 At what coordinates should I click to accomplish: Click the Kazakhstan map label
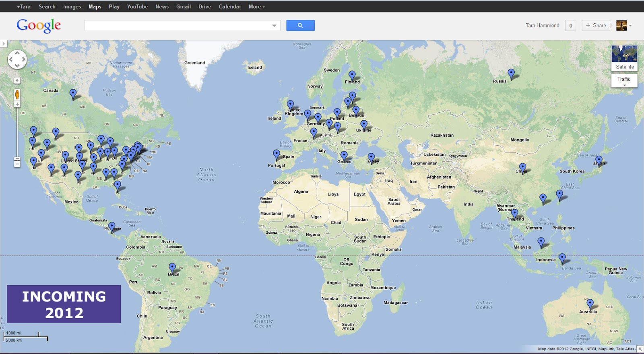pos(442,135)
